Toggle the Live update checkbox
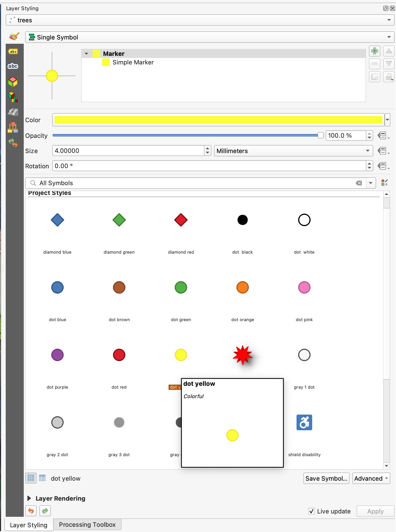Screen dimensions: 396x532 coord(311,511)
